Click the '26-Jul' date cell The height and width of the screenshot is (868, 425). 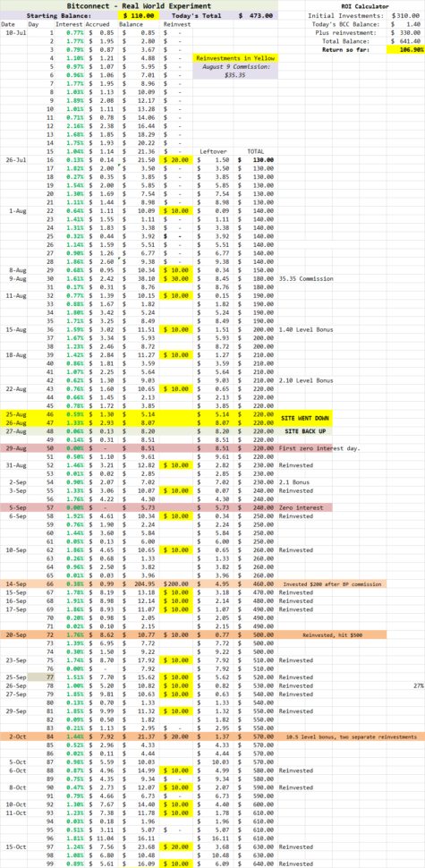click(x=13, y=159)
